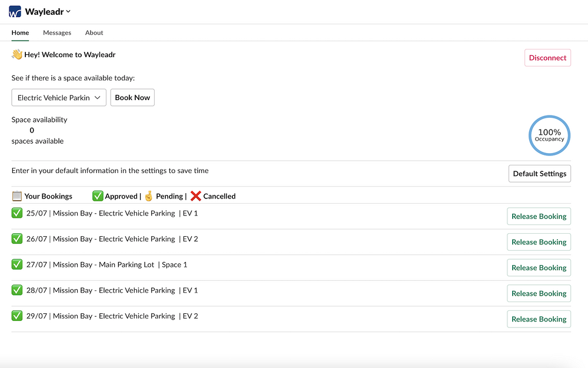Select the 25/07 Mission Bay EV 1 text
The width and height of the screenshot is (588, 368).
(x=112, y=213)
